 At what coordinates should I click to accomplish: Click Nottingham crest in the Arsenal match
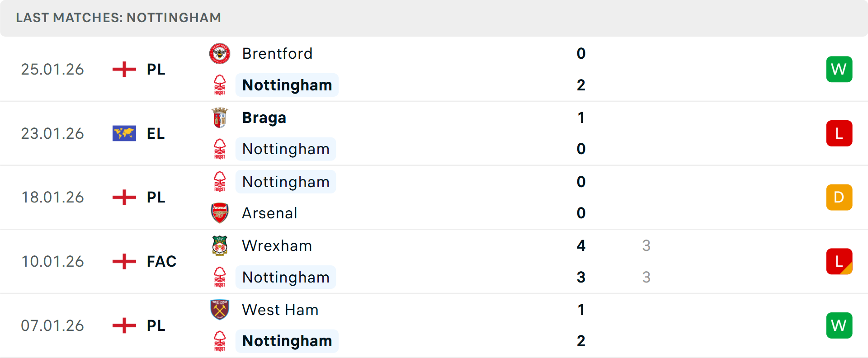[220, 182]
